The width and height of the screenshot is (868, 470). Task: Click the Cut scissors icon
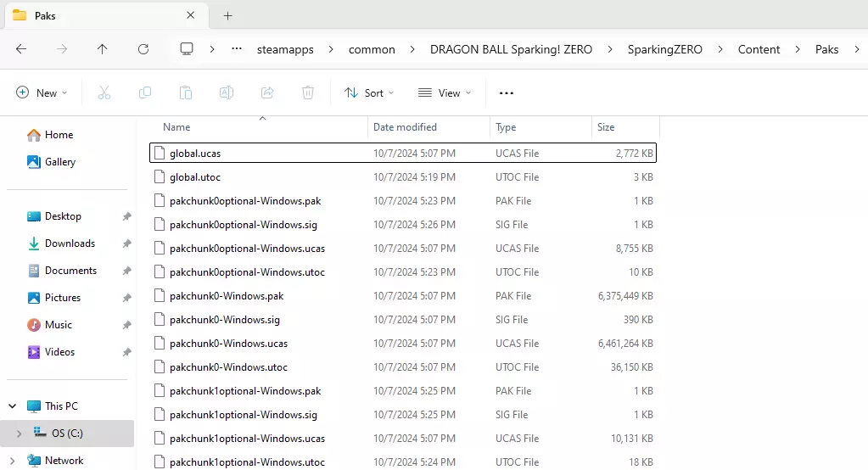pos(104,93)
